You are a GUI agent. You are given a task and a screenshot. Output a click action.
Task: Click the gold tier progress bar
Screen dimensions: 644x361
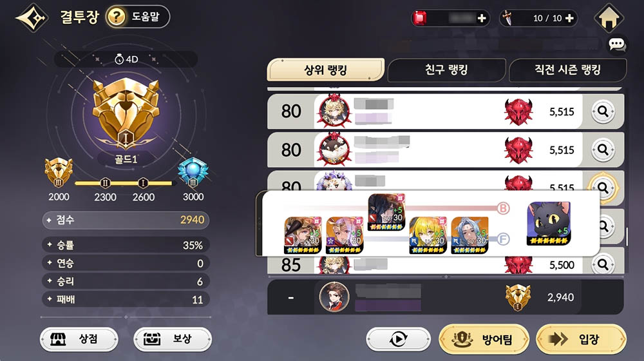pyautogui.click(x=124, y=183)
